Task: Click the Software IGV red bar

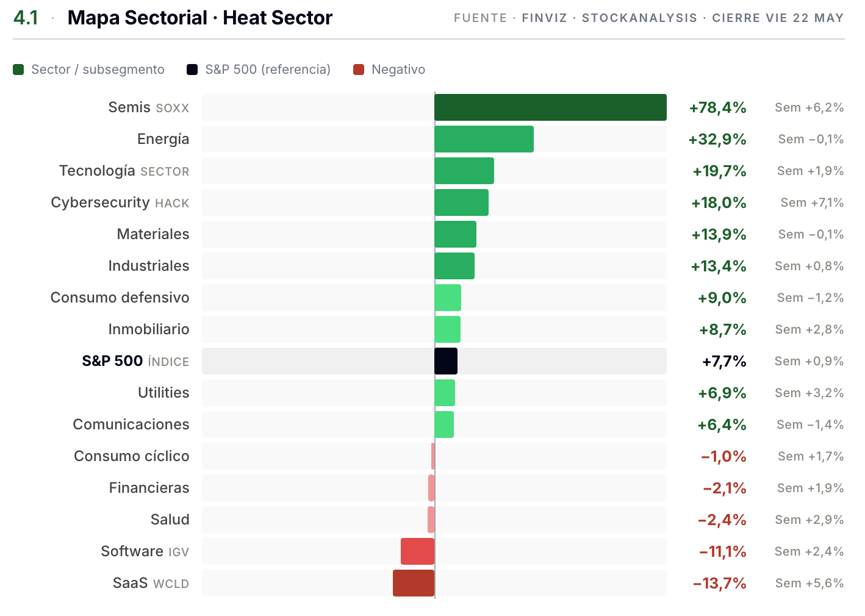Action: pos(417,551)
